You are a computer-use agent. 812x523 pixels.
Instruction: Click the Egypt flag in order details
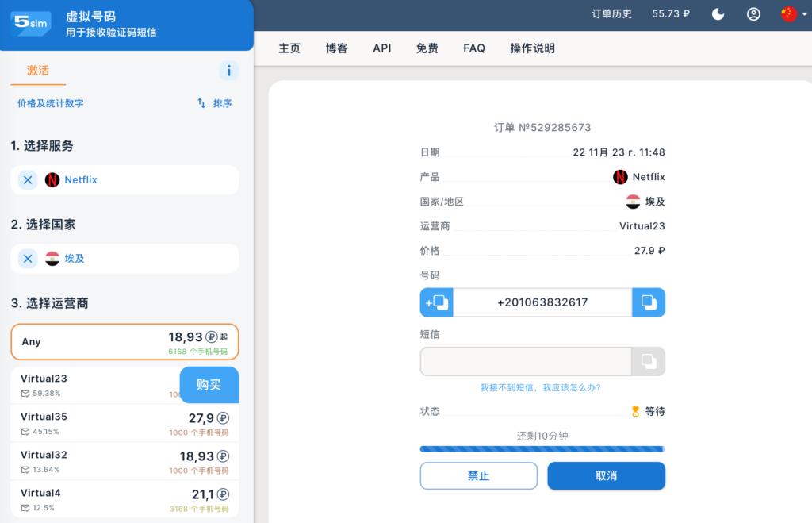(633, 202)
